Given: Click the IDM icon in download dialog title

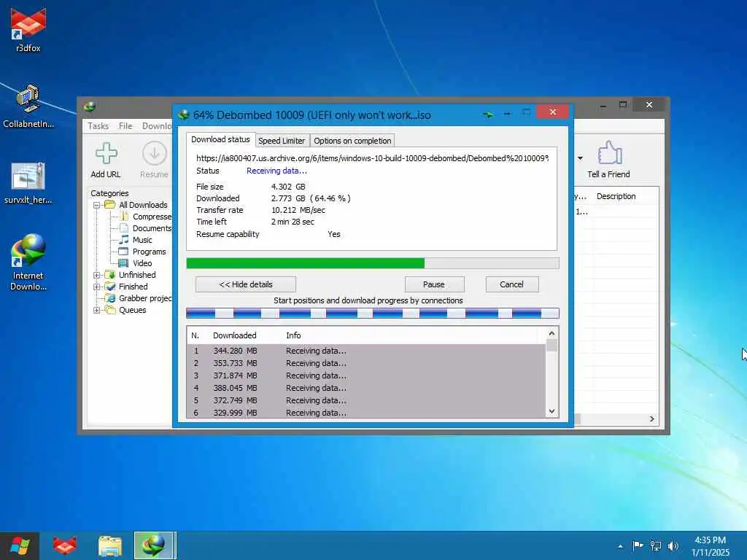Looking at the screenshot, I should pos(183,114).
